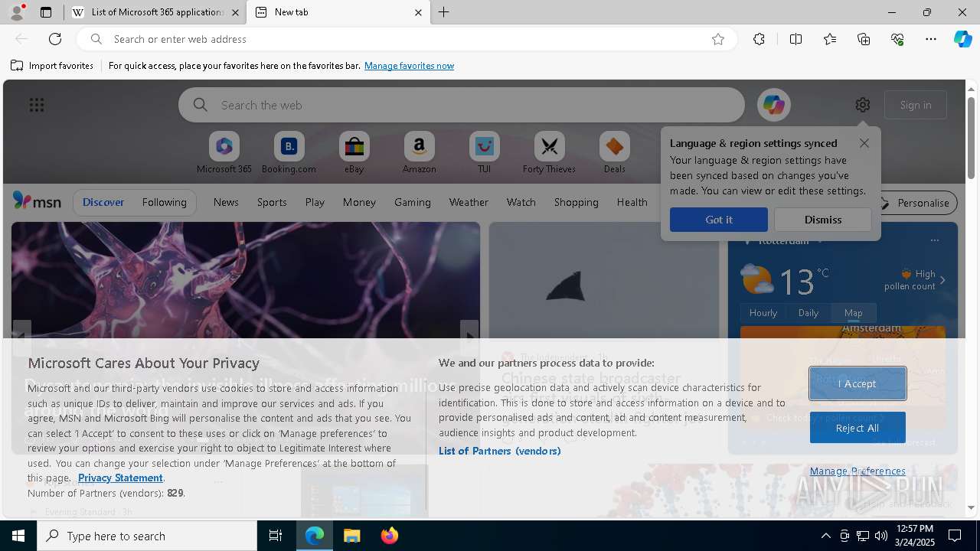Close the List of Microsoft 365 applications tab
The image size is (980, 551).
click(235, 12)
